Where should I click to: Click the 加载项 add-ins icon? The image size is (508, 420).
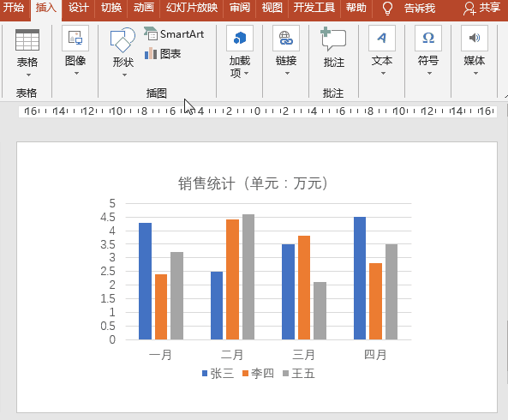pyautogui.click(x=240, y=39)
